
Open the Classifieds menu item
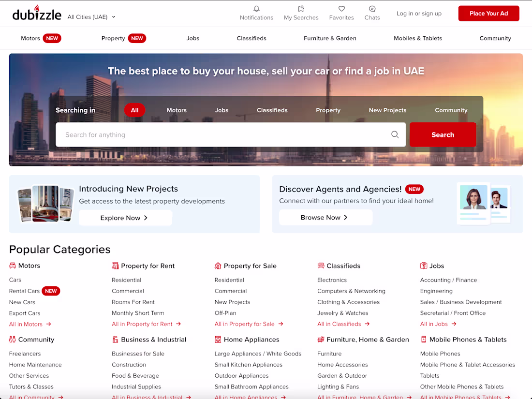pyautogui.click(x=251, y=38)
